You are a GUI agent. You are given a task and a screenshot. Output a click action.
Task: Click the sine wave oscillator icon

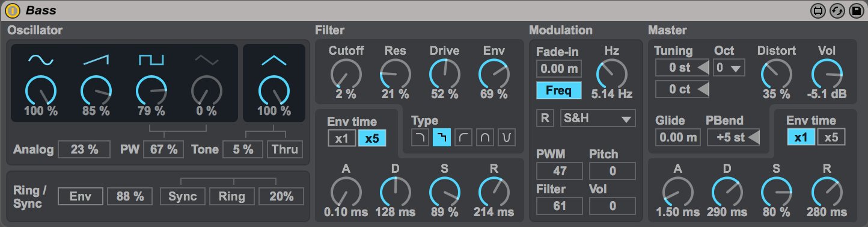click(x=40, y=60)
